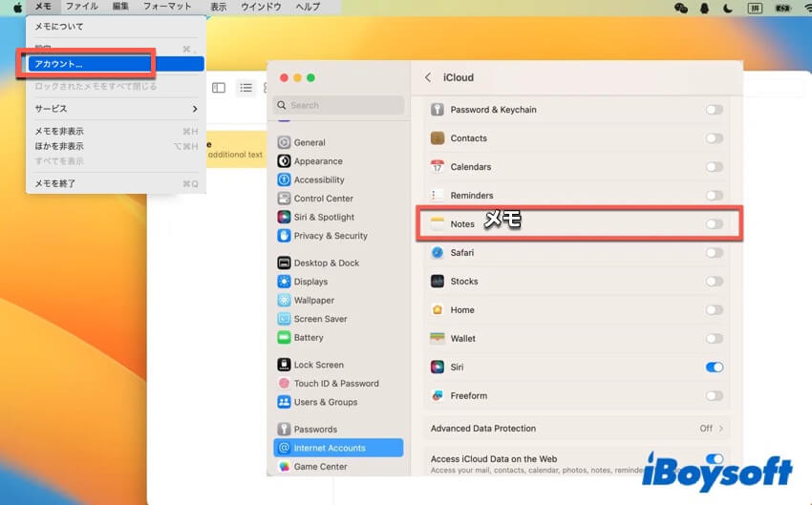Enable Wallet iCloud switch
Viewport: 812px width, 505px height.
coord(715,338)
